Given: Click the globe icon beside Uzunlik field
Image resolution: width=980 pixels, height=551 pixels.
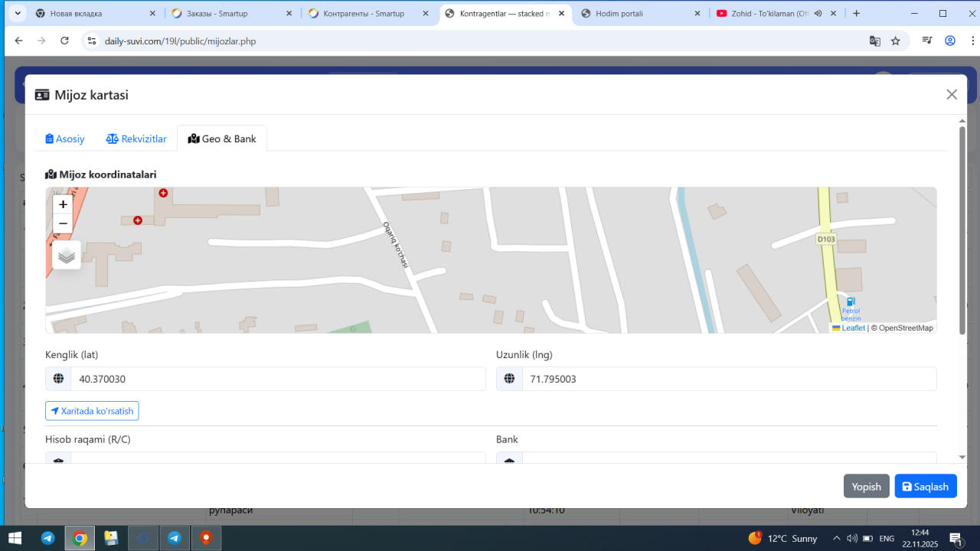Looking at the screenshot, I should 509,379.
